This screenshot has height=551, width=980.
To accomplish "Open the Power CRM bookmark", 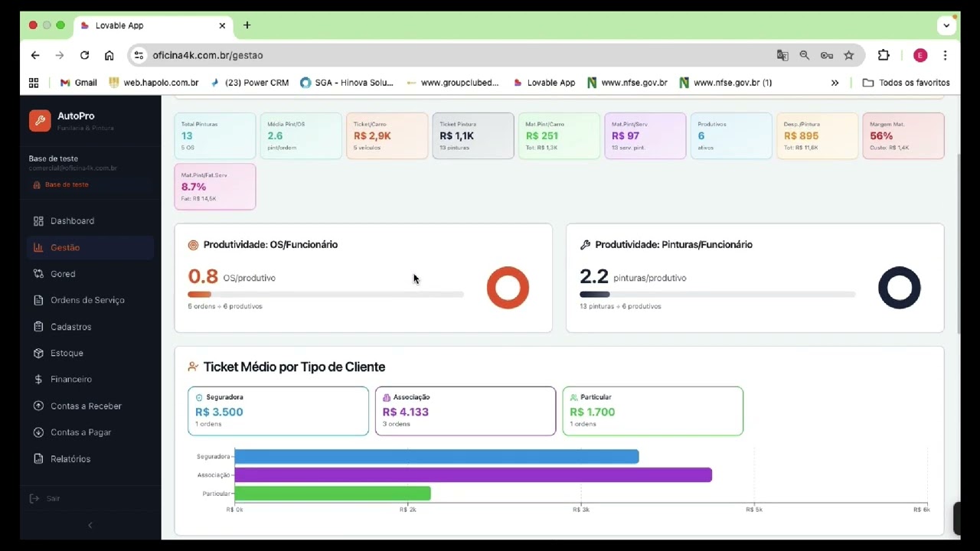I will (x=250, y=83).
